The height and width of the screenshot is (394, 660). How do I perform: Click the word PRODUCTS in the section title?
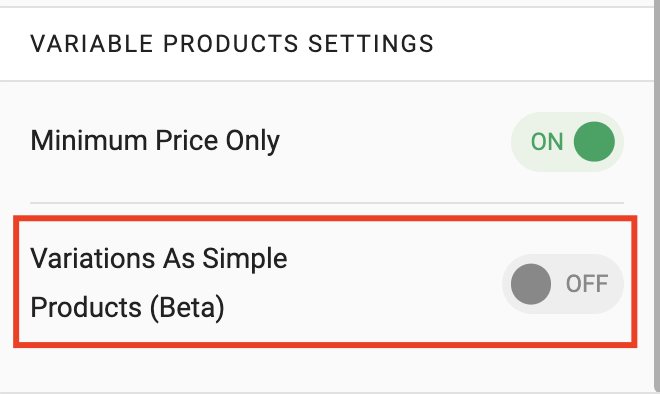(231, 44)
